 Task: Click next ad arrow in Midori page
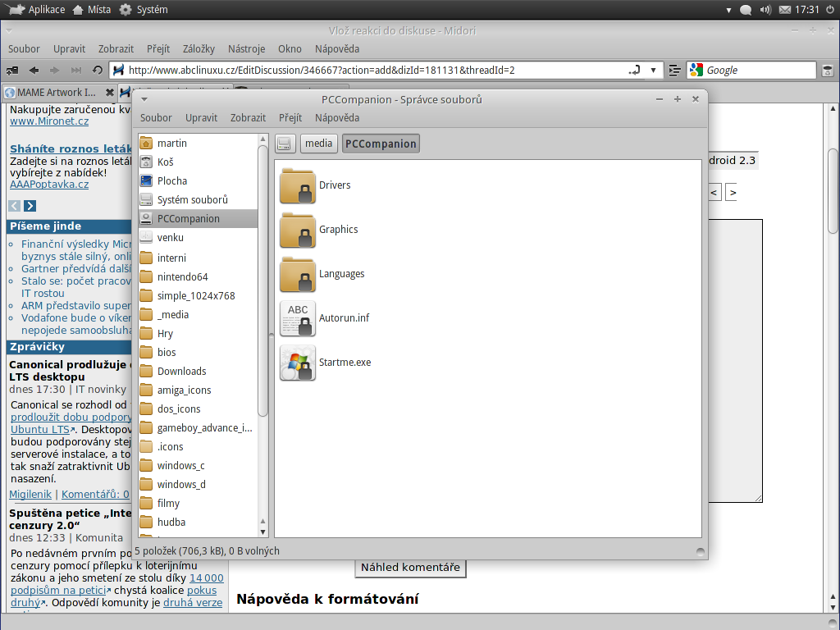point(30,206)
